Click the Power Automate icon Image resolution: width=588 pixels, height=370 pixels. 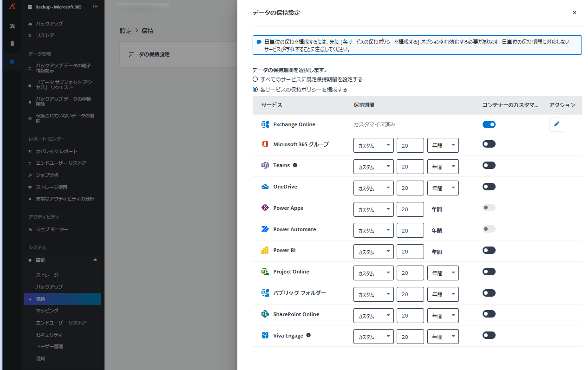265,229
